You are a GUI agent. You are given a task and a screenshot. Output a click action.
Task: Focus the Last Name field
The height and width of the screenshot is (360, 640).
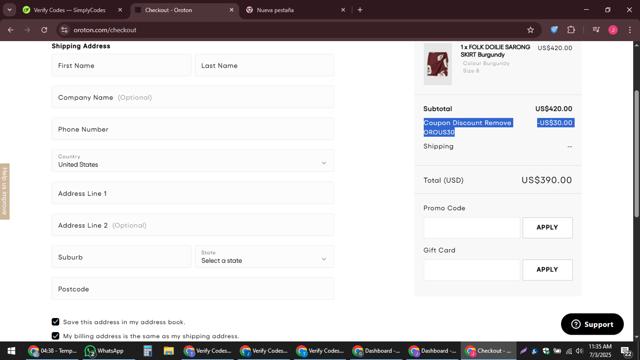264,65
